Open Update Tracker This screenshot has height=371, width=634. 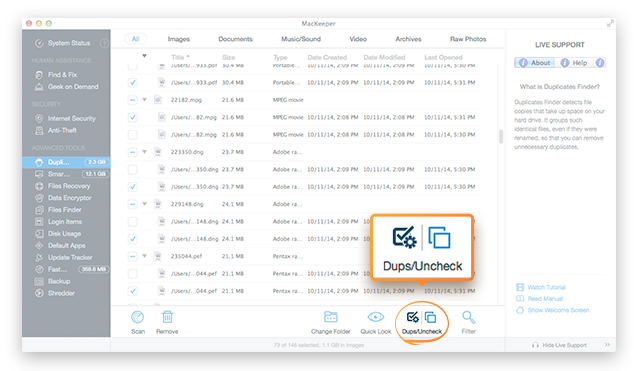point(64,257)
